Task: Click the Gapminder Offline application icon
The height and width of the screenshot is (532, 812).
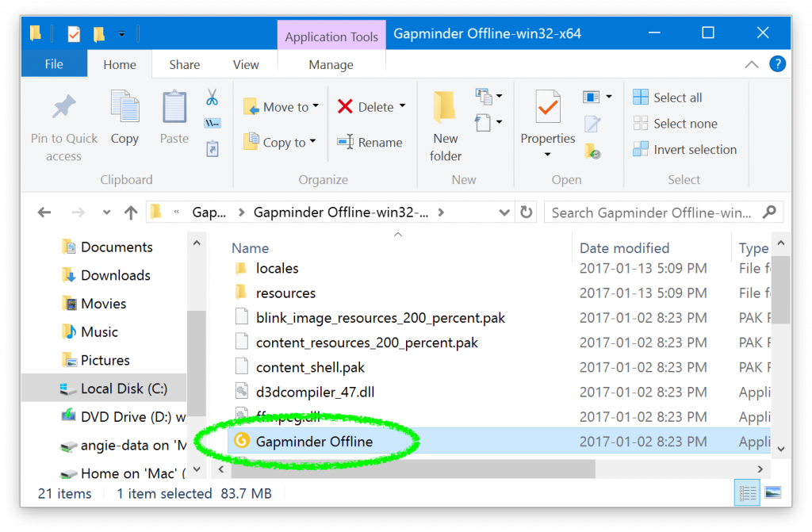Action: coord(241,441)
